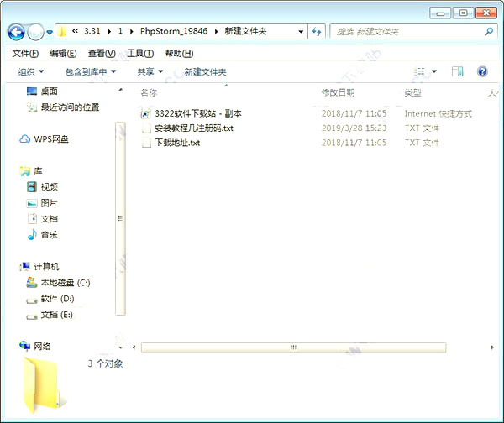Screen dimensions: 504x423
Task: Open the 组织 dropdown
Action: [31, 71]
